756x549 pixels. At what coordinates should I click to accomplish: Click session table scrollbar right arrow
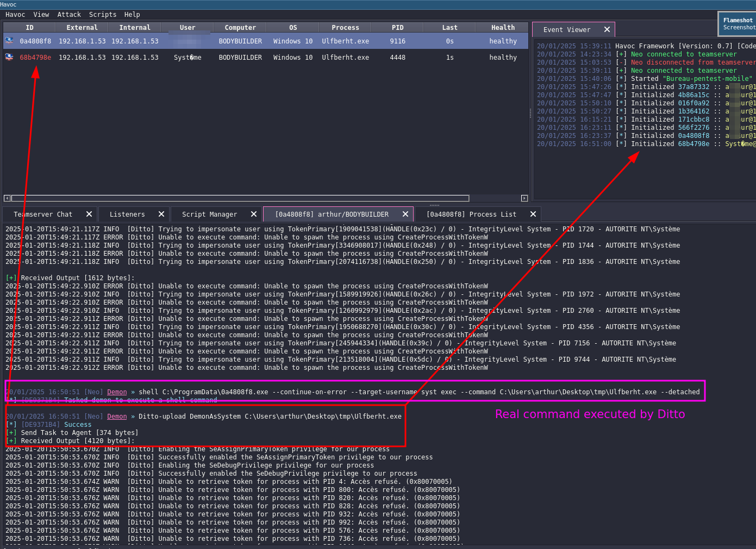pyautogui.click(x=524, y=198)
